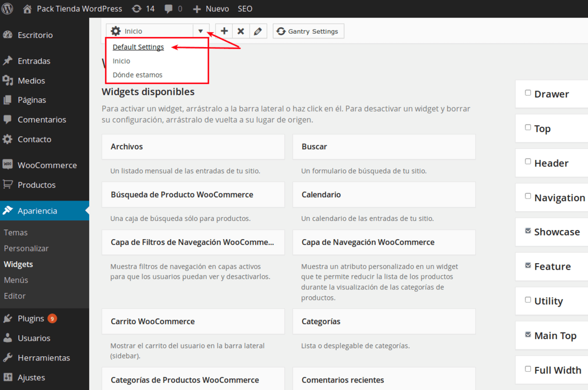The height and width of the screenshot is (390, 588).
Task: Click the Widgets disponibles heading
Action: tap(148, 91)
